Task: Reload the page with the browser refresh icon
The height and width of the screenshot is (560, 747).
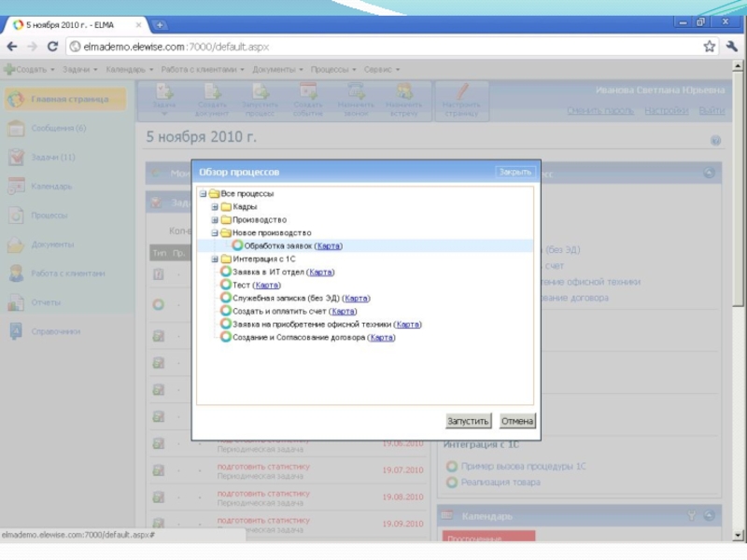Action: pyautogui.click(x=53, y=46)
